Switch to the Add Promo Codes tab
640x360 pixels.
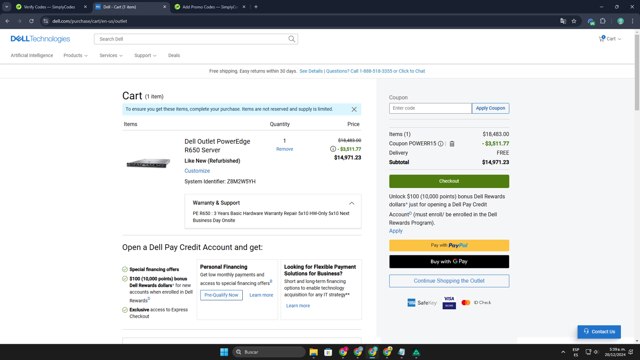(209, 7)
